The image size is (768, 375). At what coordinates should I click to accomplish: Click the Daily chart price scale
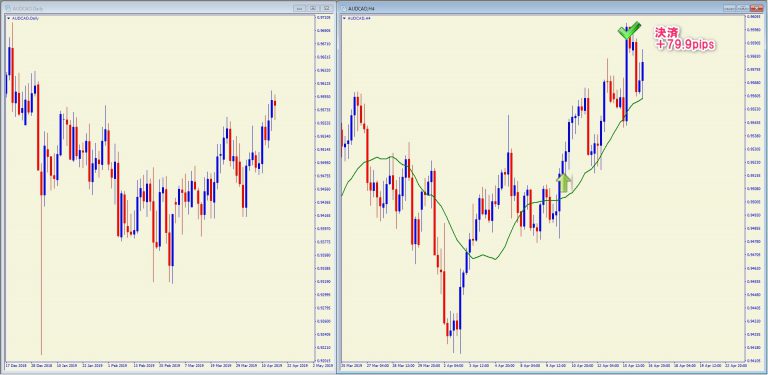point(324,188)
